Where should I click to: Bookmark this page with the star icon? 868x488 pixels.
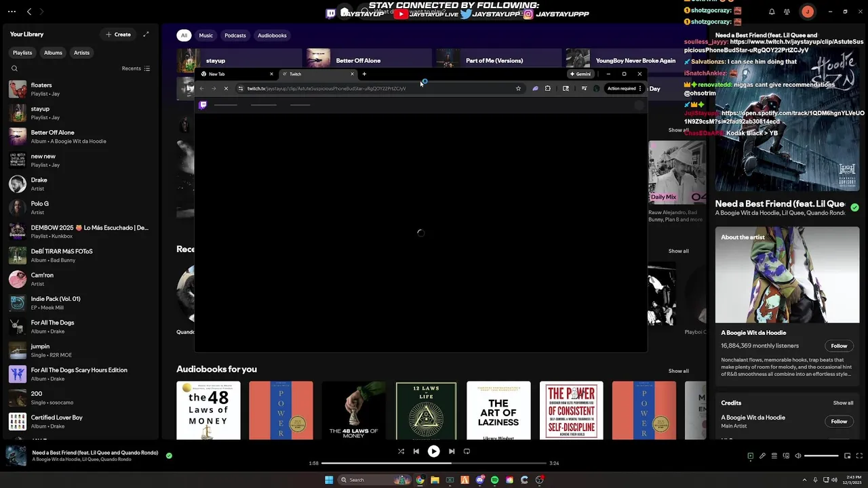(518, 88)
